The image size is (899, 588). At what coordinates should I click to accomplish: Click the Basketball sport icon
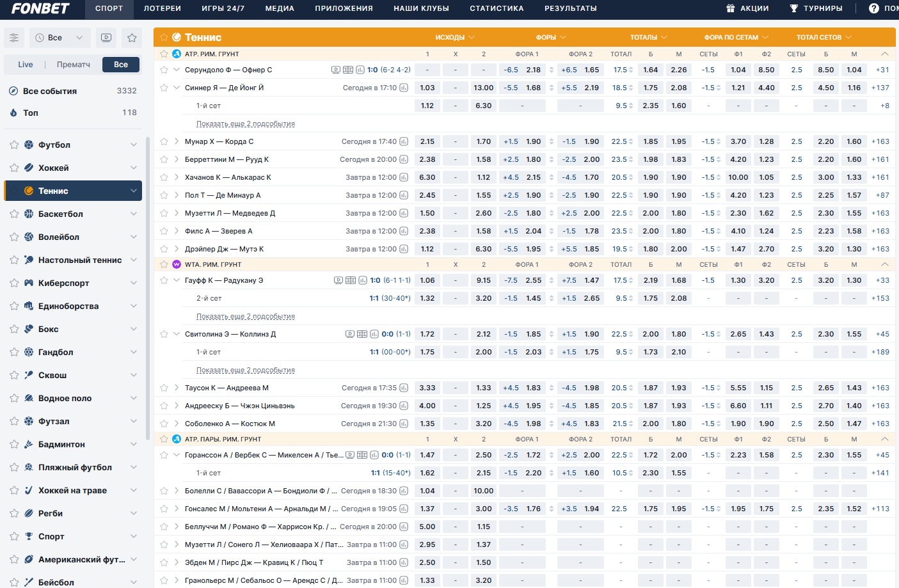(x=29, y=214)
